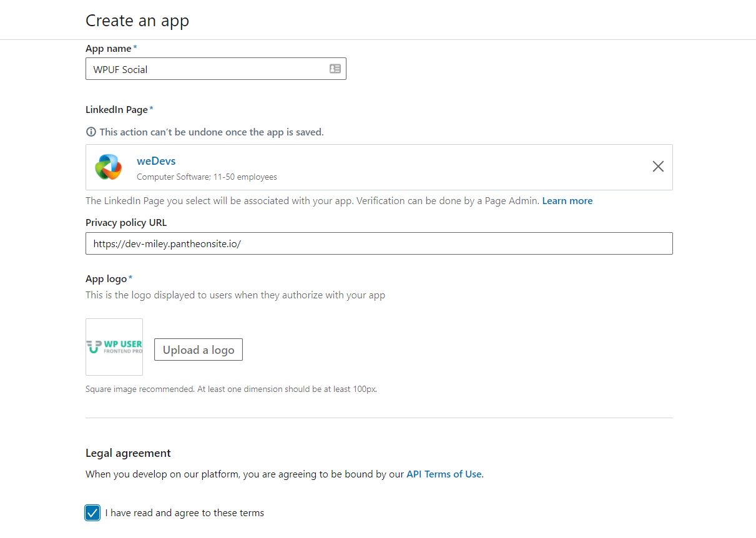This screenshot has width=756, height=538.
Task: Click the WP User Frontend Pro logo preview
Action: click(114, 347)
